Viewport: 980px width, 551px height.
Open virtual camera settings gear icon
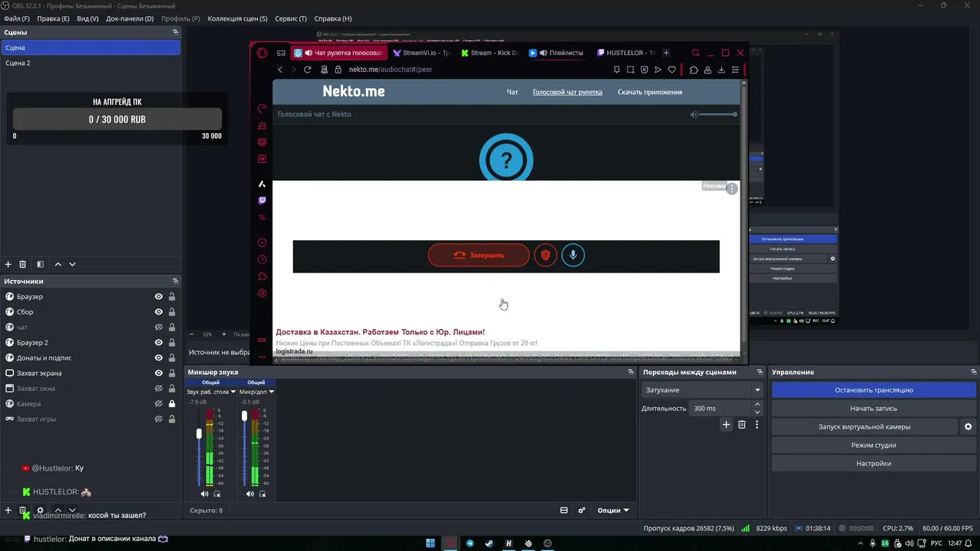click(968, 427)
